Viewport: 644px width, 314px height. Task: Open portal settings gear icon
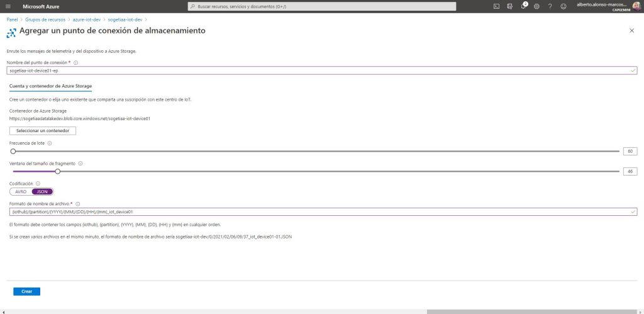[536, 6]
